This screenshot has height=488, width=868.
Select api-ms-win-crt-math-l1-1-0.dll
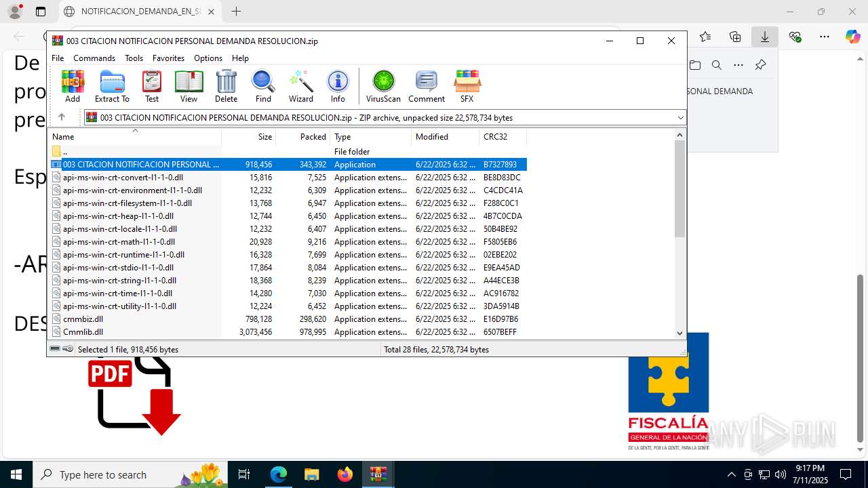(288, 241)
